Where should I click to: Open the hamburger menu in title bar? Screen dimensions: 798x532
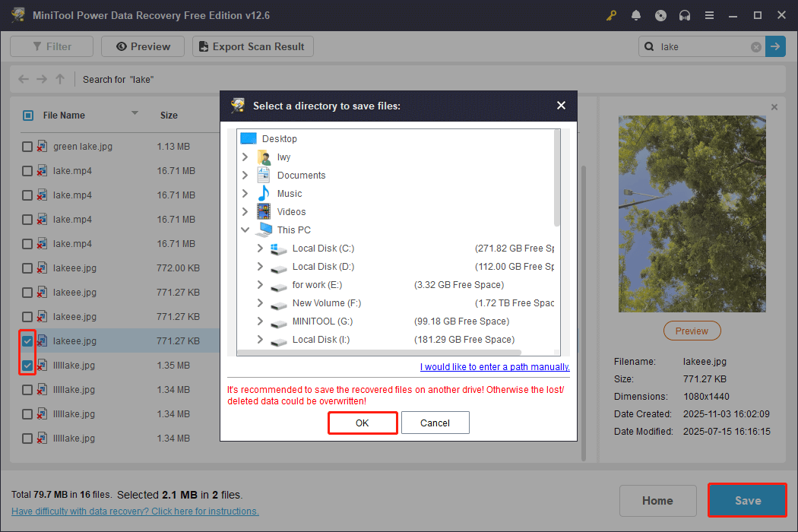point(709,15)
